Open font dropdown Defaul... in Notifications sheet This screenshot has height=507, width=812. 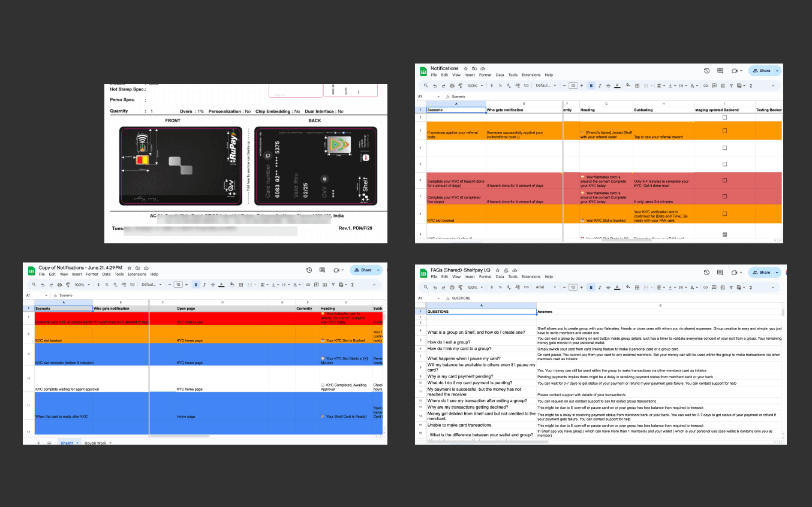click(546, 86)
